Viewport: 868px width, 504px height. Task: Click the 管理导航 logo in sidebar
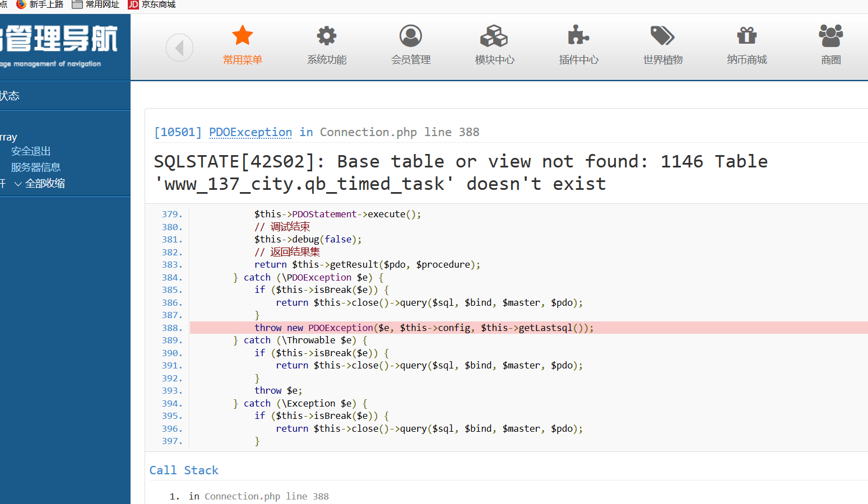pos(59,40)
